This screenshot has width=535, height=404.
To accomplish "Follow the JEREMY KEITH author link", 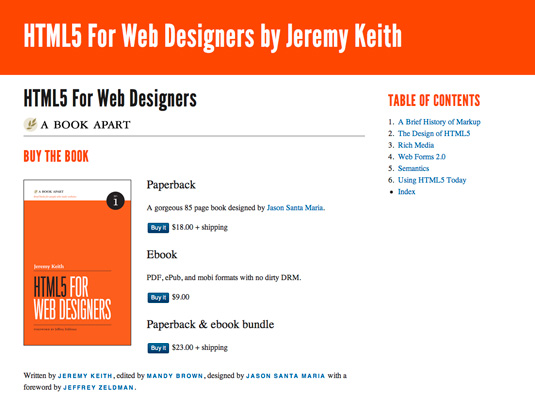I will point(85,376).
